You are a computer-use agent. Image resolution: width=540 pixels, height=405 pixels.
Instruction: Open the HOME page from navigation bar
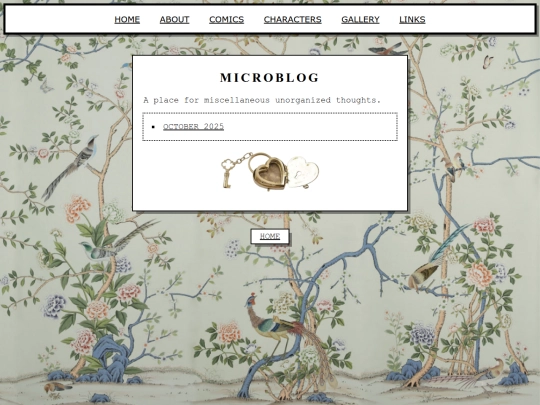tap(127, 20)
